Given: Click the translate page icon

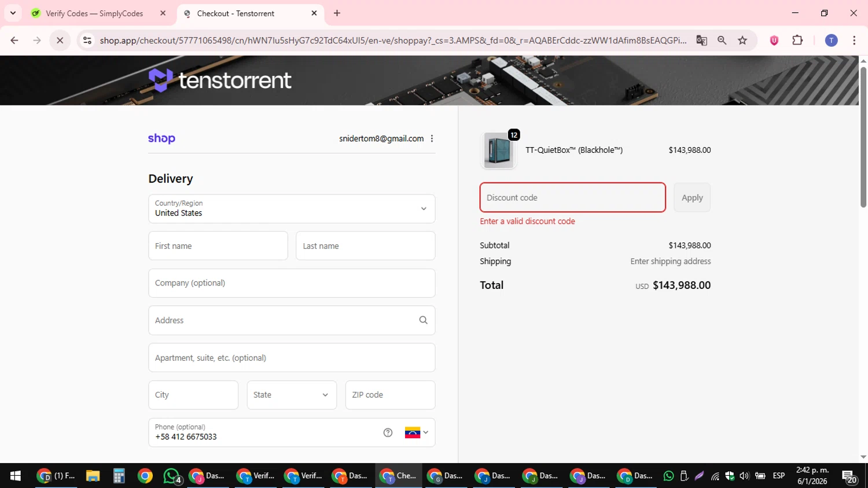Looking at the screenshot, I should (x=701, y=40).
